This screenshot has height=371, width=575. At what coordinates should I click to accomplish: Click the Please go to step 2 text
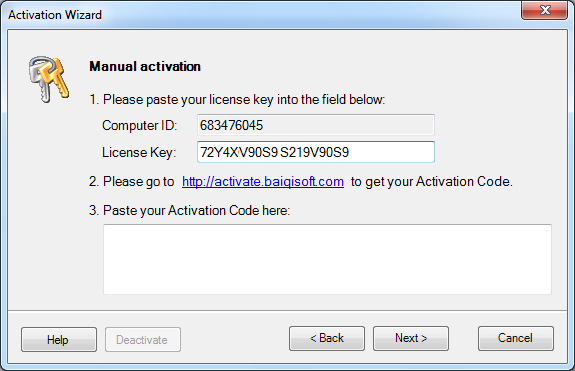(131, 181)
